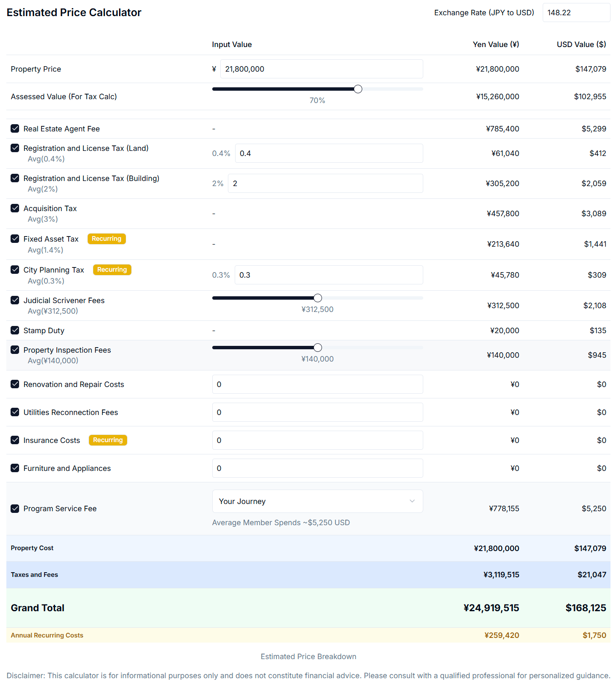
Task: Click the Exchange Rate input field
Action: (x=576, y=13)
